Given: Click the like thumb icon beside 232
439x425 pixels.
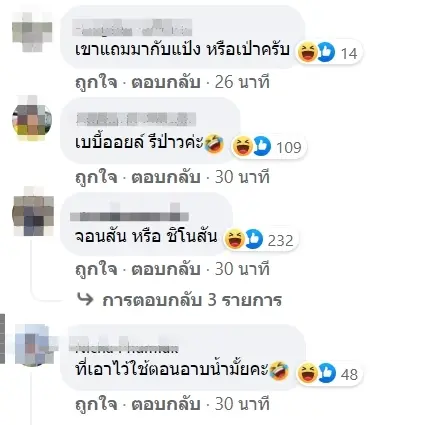Looking at the screenshot, I should [x=254, y=239].
